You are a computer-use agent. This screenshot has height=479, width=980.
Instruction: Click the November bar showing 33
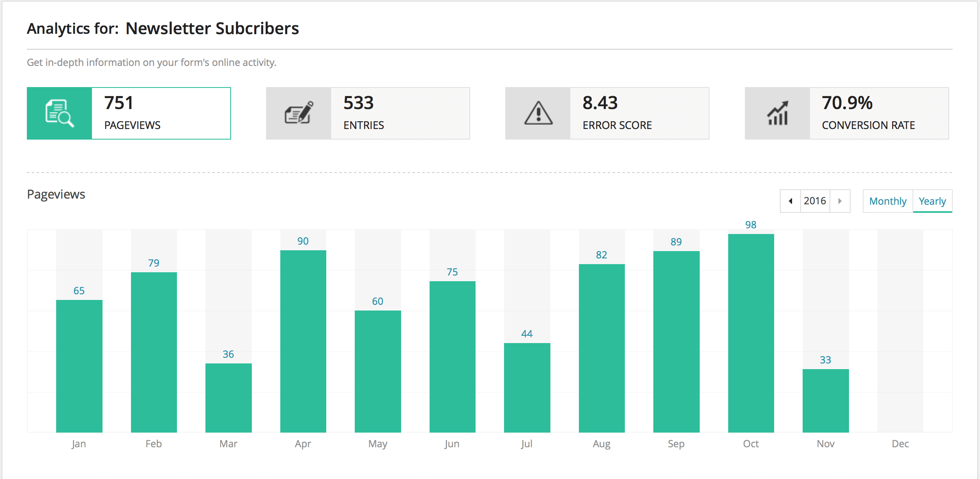[825, 400]
